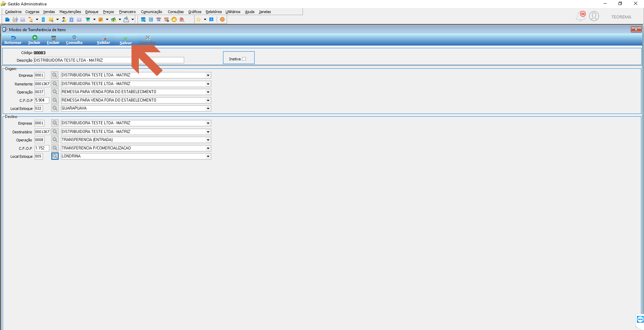Expand the Destinatário dropdown
This screenshot has width=644, height=330.
(208, 132)
